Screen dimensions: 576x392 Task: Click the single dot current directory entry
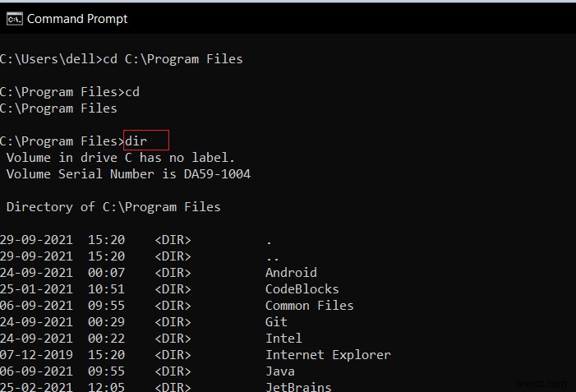270,242
